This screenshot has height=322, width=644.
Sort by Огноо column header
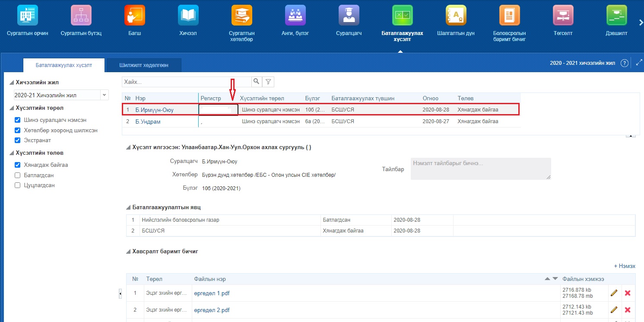431,98
